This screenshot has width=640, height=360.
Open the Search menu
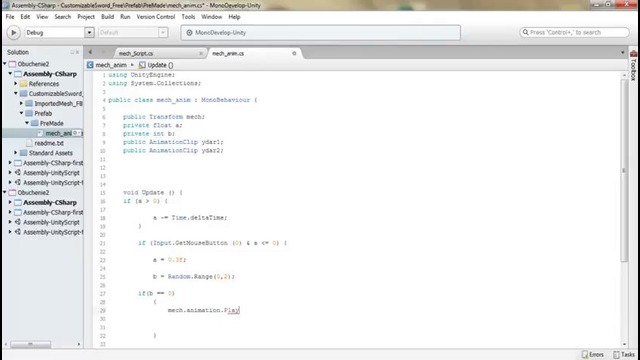62,17
